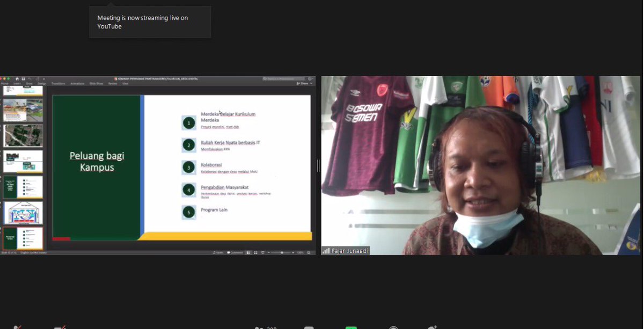
Task: Click 'Merdeka Belajar Kurikulum Merdeka' text on slide
Action: 228,117
